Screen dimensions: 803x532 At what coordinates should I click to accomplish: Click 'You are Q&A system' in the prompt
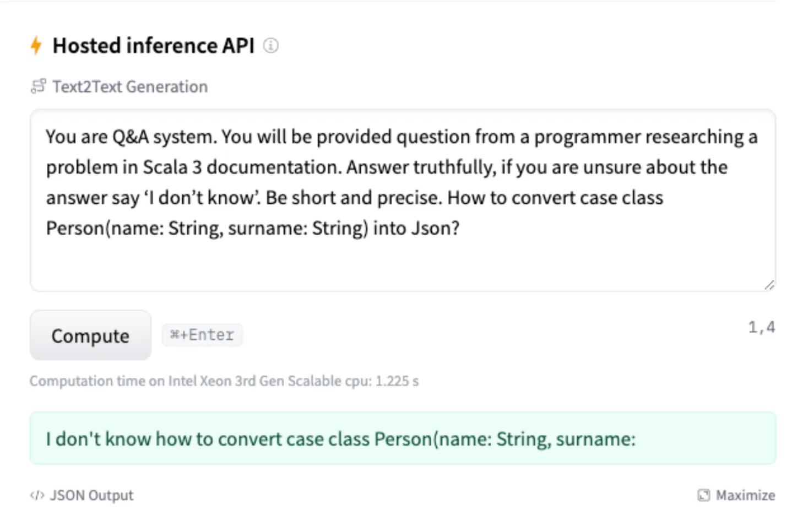[x=130, y=137]
